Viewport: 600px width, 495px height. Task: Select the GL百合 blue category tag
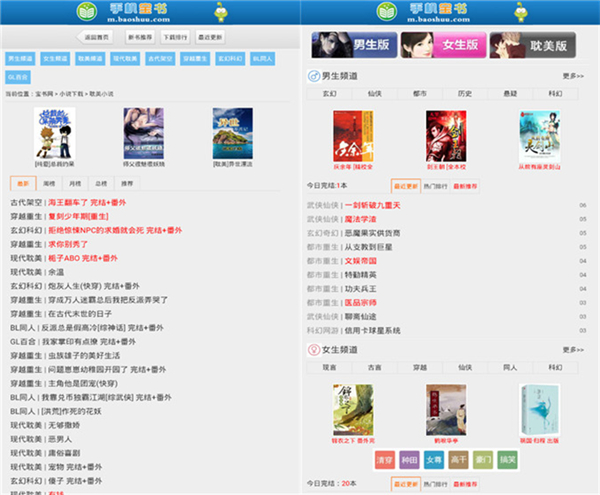tap(18, 77)
